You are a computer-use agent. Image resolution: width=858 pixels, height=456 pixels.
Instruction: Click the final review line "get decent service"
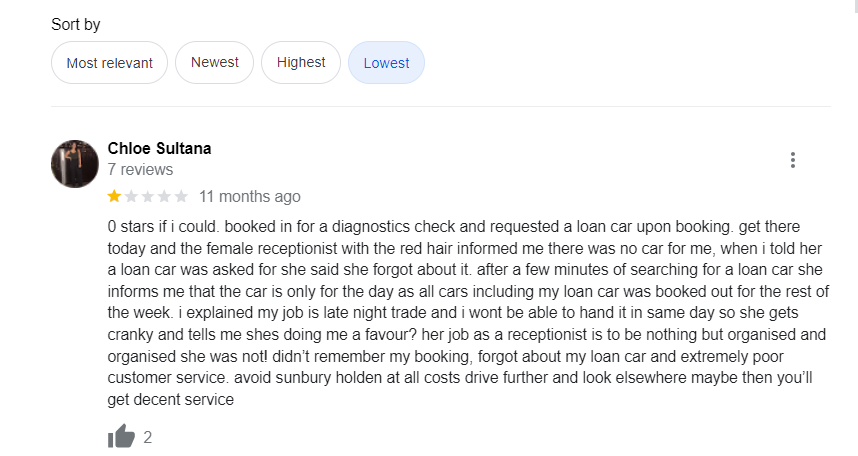170,400
